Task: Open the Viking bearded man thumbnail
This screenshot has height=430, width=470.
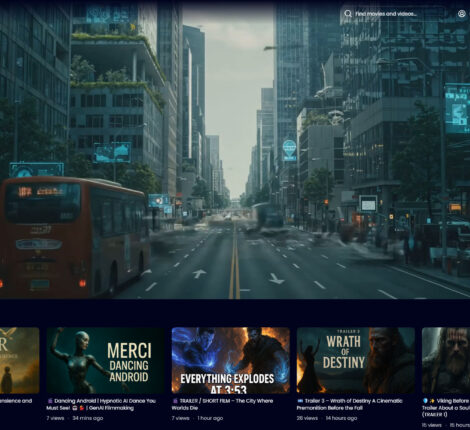Action: 446,360
